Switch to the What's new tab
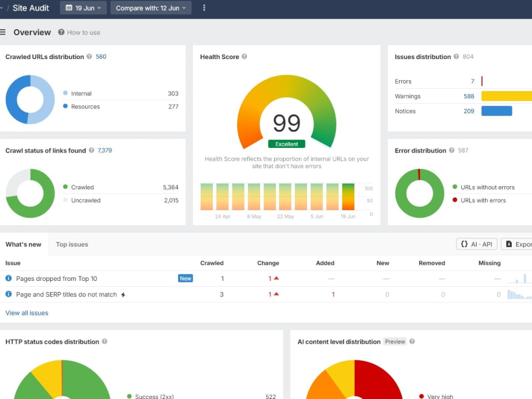This screenshot has height=399, width=532. 23,244
